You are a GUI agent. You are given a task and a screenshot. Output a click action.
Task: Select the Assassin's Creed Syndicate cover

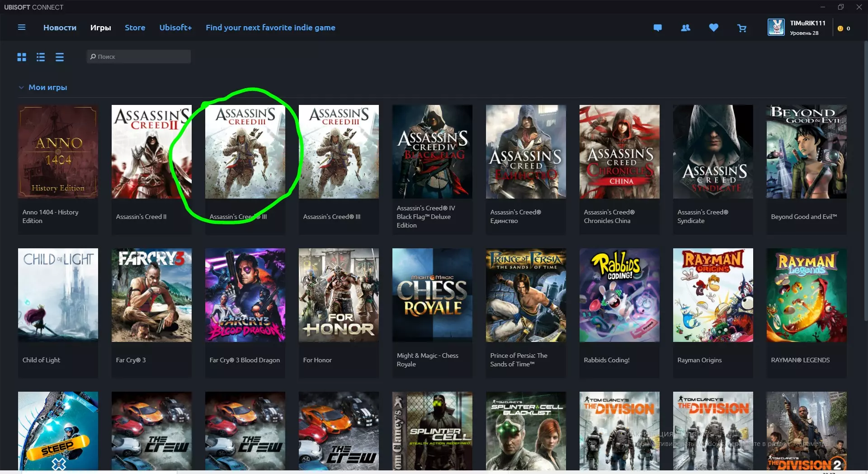(x=713, y=152)
